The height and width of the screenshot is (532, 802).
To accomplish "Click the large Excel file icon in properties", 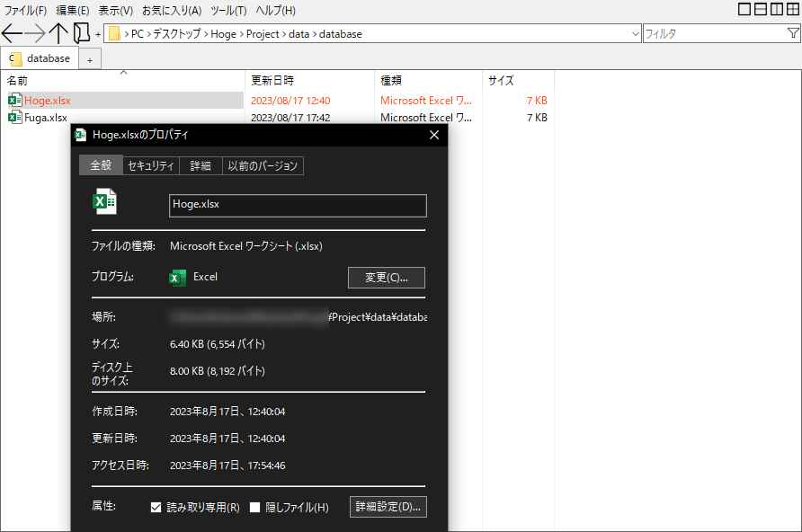I will [104, 201].
